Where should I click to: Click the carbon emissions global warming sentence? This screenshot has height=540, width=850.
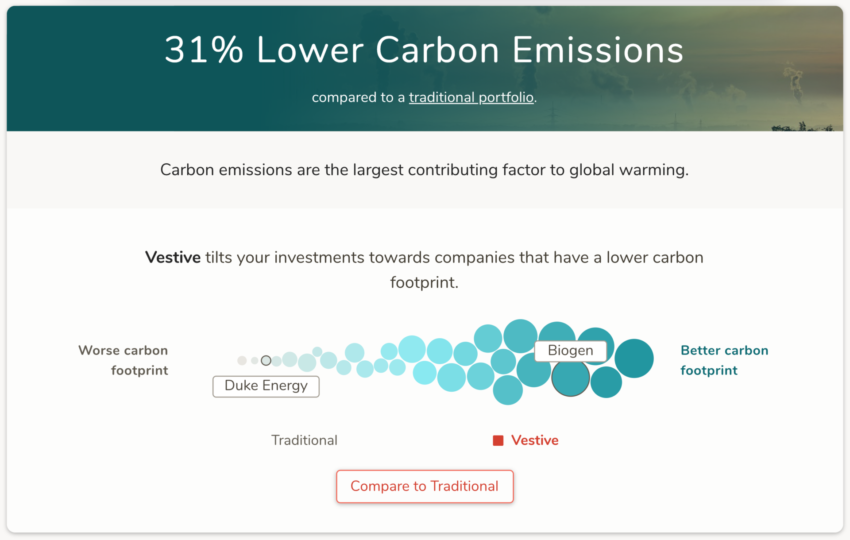424,170
